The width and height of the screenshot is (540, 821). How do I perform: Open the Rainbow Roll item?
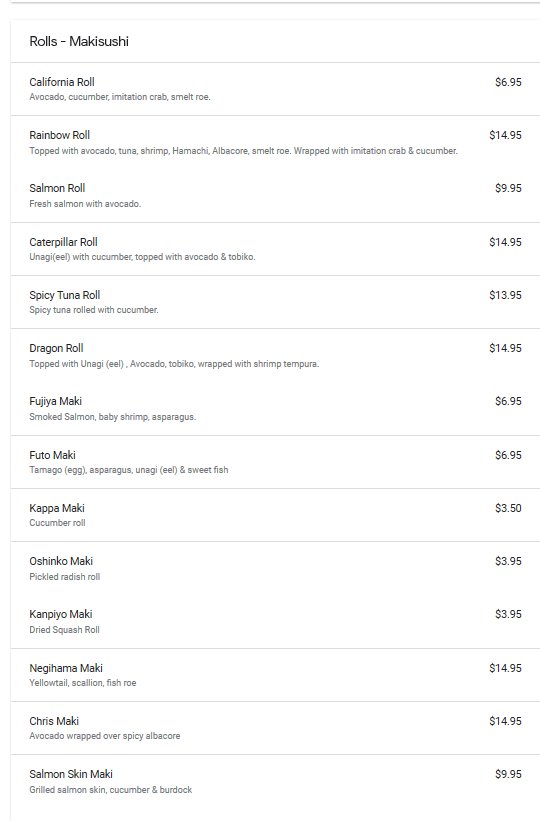pos(275,142)
